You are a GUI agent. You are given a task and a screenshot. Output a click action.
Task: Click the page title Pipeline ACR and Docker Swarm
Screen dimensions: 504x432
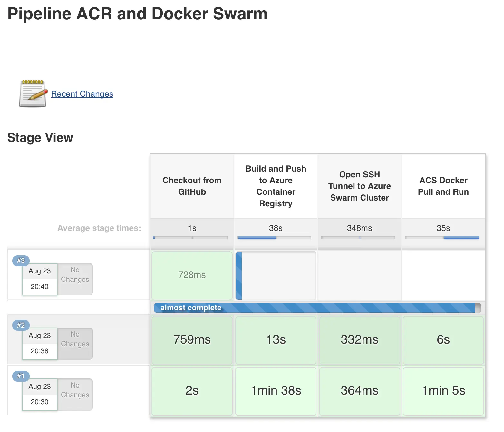(x=138, y=14)
